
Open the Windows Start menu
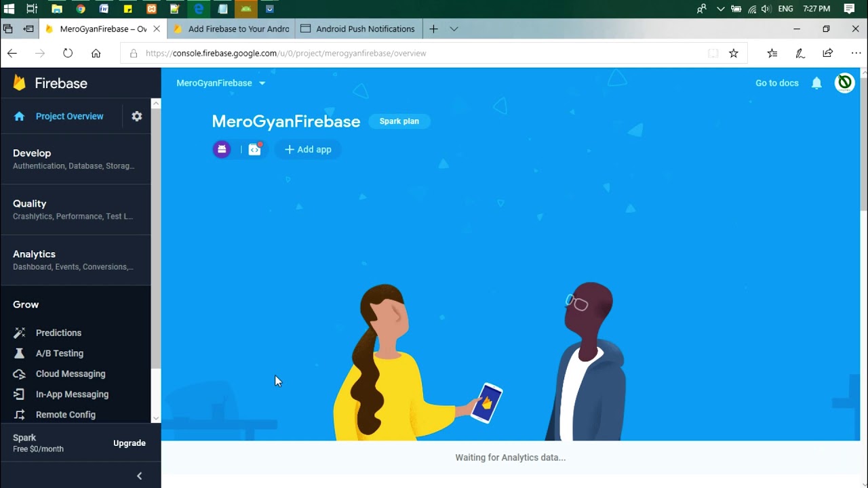9,9
